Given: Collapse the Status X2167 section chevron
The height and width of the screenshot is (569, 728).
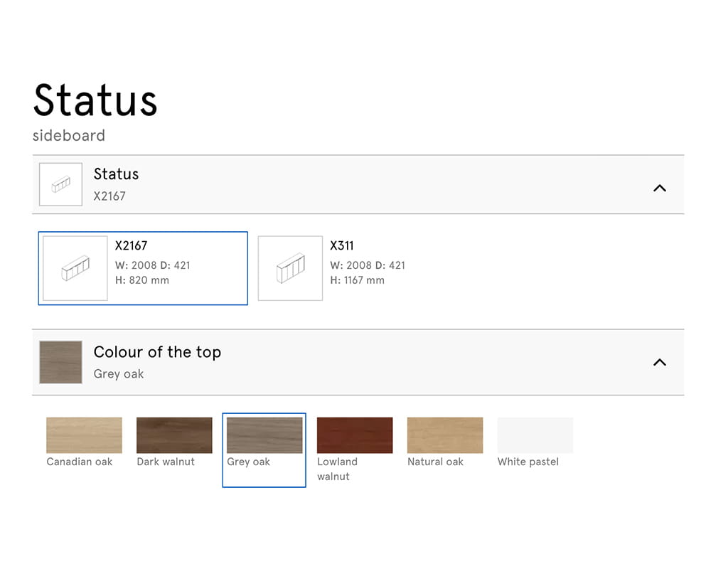Looking at the screenshot, I should (659, 188).
